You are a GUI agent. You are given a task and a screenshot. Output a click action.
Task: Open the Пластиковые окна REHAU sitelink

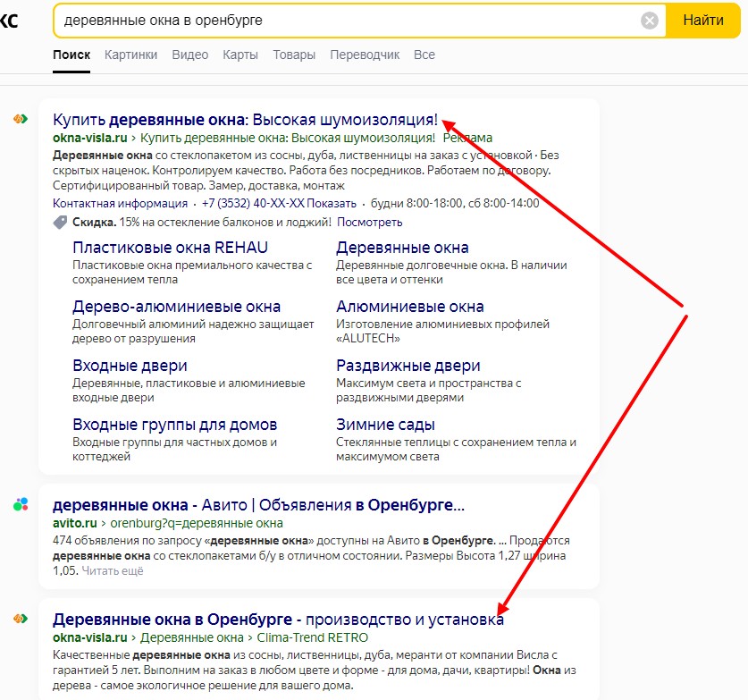point(170,248)
